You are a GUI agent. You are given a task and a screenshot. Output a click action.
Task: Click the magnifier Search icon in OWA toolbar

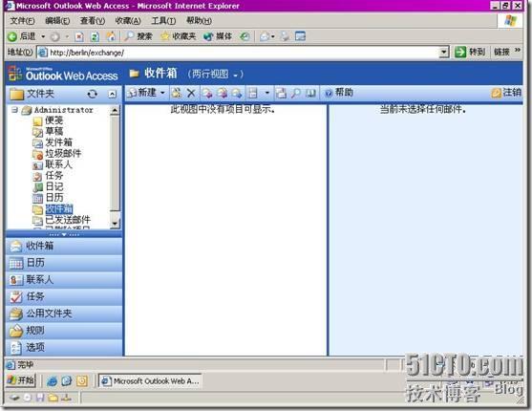[296, 93]
